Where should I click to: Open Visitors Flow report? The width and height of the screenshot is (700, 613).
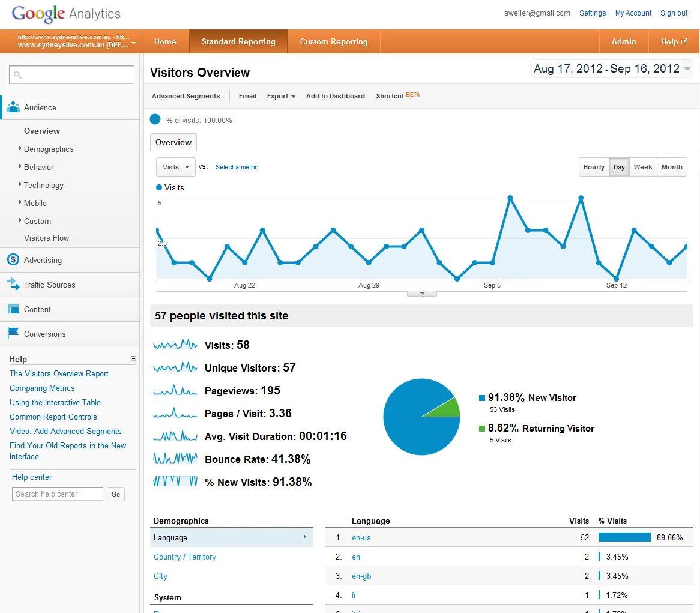[x=46, y=238]
